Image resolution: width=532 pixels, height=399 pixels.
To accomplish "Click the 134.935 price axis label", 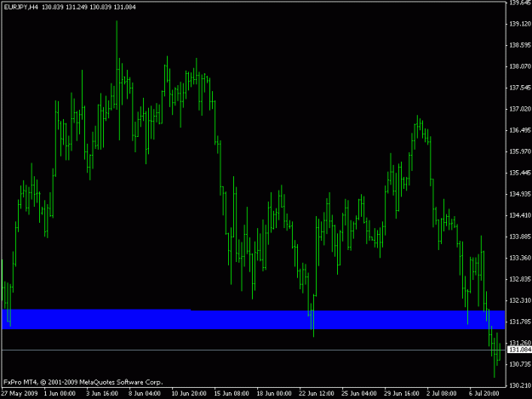I will 520,194.
